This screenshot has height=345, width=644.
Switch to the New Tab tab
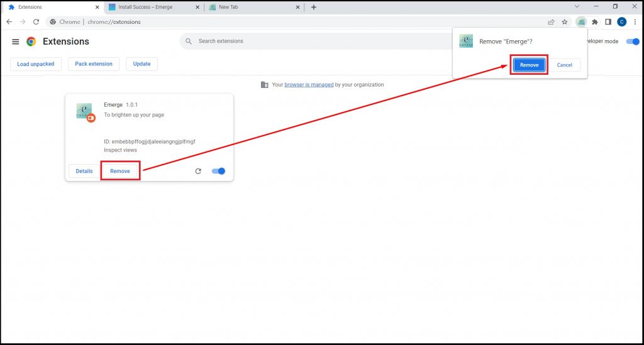[255, 7]
